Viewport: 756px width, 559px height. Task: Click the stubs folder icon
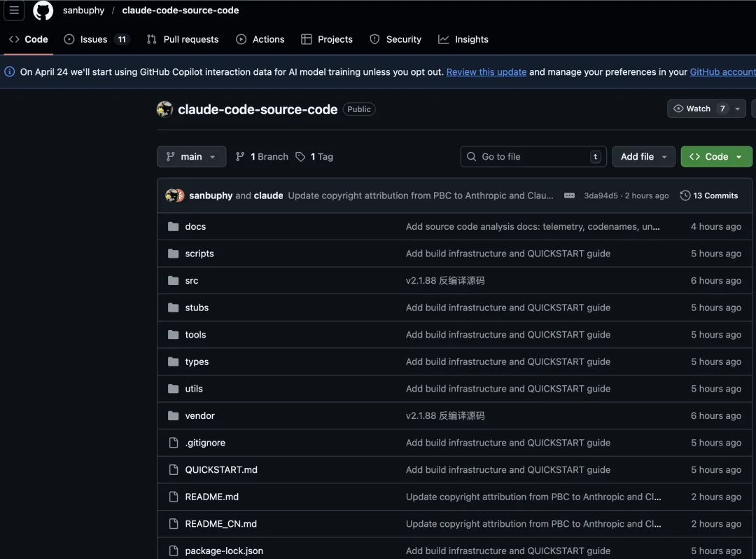pyautogui.click(x=173, y=308)
